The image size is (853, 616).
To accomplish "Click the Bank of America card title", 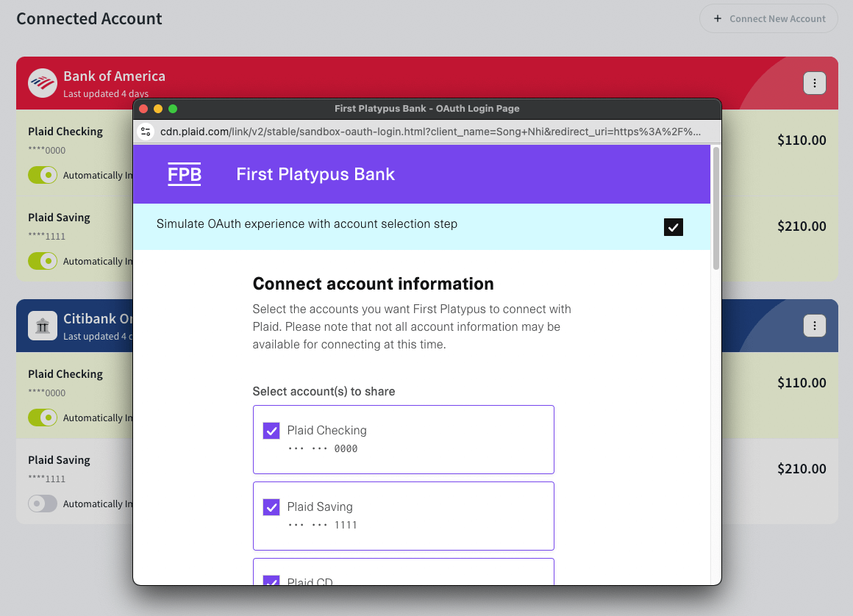I will click(x=114, y=76).
